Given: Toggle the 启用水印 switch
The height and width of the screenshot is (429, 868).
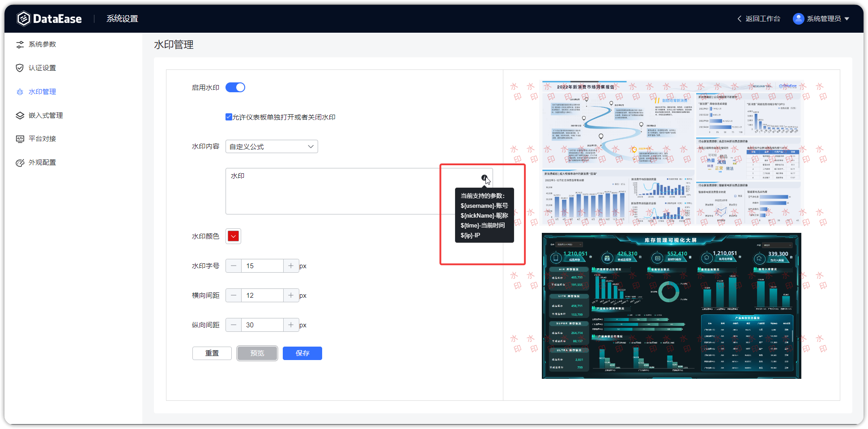Looking at the screenshot, I should click(235, 87).
